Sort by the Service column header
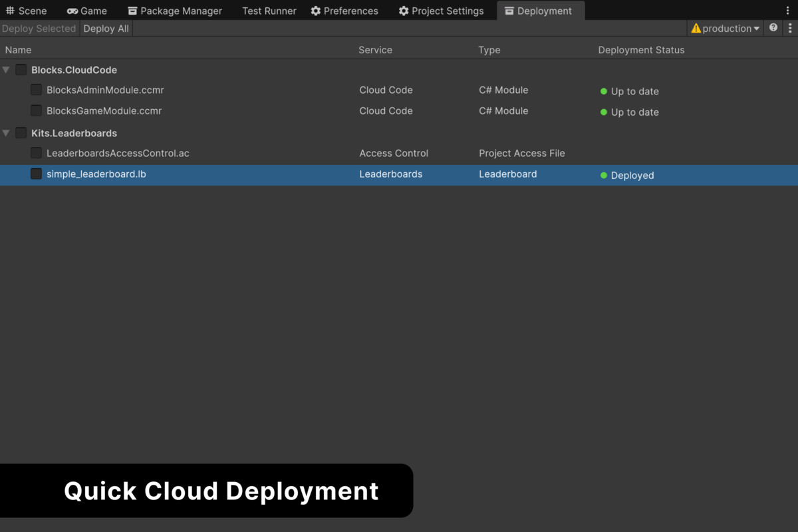The height and width of the screenshot is (532, 798). point(375,50)
